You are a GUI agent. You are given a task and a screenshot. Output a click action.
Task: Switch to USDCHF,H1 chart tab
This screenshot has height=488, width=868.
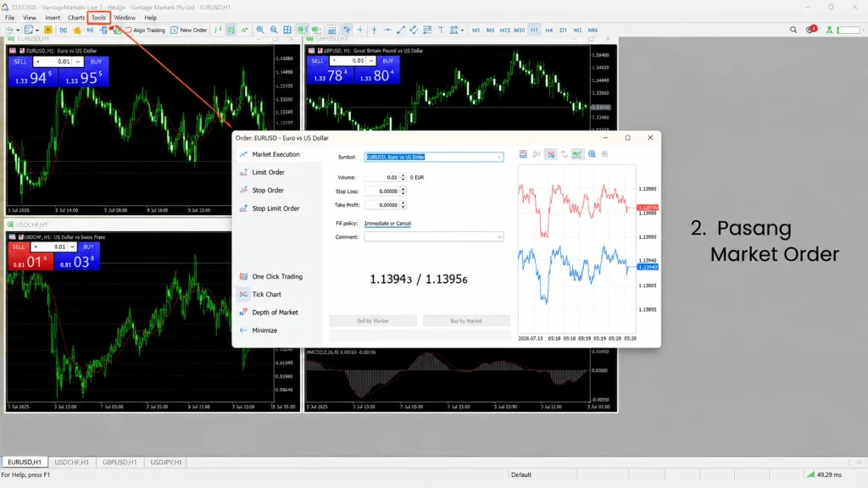pos(71,462)
